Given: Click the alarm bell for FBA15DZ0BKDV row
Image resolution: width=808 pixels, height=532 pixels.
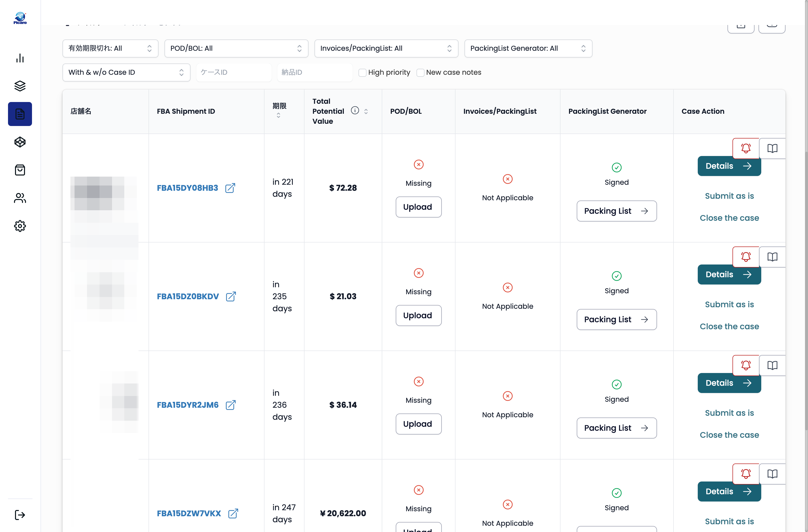Looking at the screenshot, I should [745, 257].
